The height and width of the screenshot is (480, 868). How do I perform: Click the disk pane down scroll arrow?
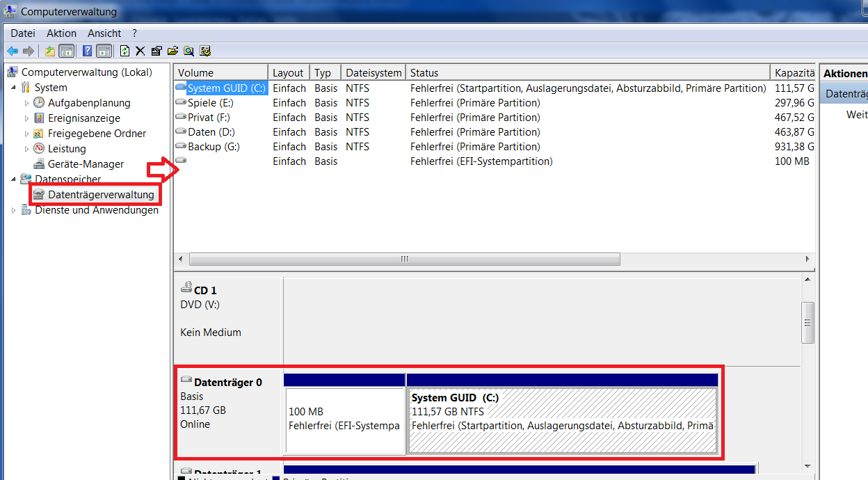click(x=807, y=466)
